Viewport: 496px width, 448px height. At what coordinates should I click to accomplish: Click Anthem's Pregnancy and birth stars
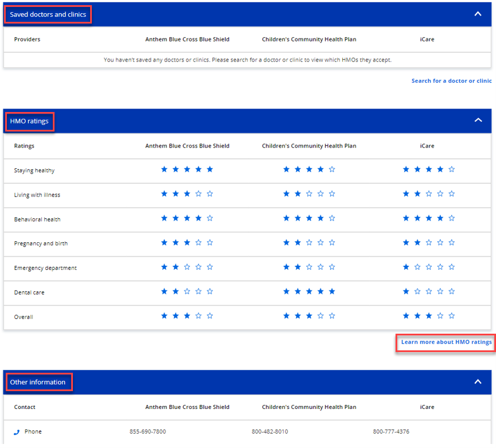pyautogui.click(x=187, y=243)
